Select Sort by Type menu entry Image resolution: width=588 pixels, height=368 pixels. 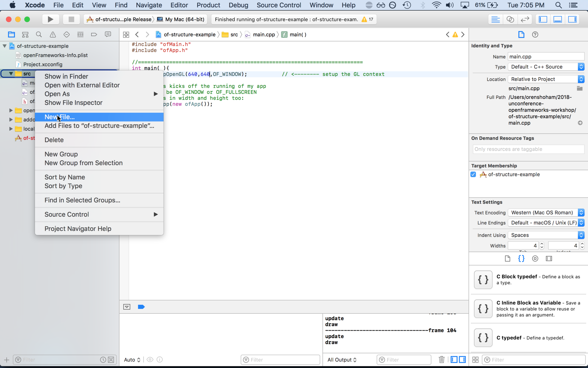[x=63, y=186]
